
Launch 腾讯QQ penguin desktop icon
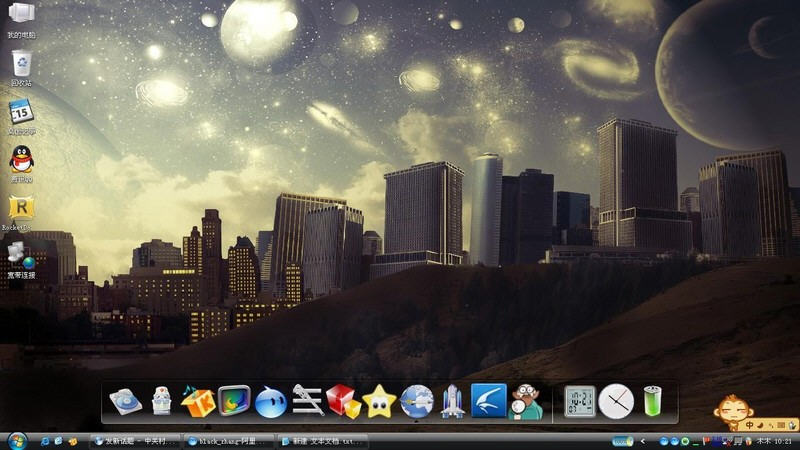coord(20,160)
